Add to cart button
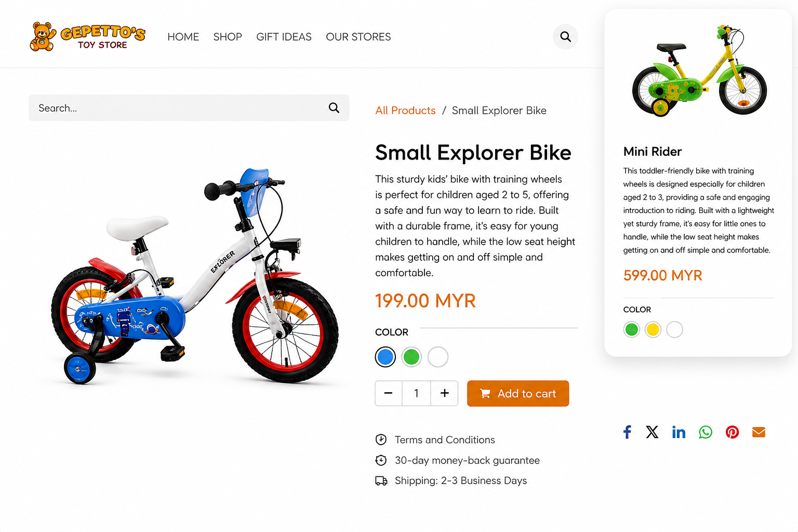Image resolution: width=798 pixels, height=532 pixels. coord(518,393)
